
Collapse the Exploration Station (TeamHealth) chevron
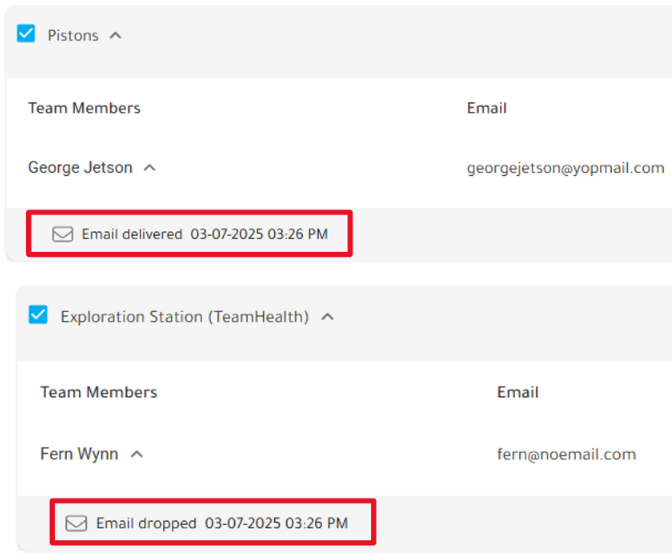point(327,317)
